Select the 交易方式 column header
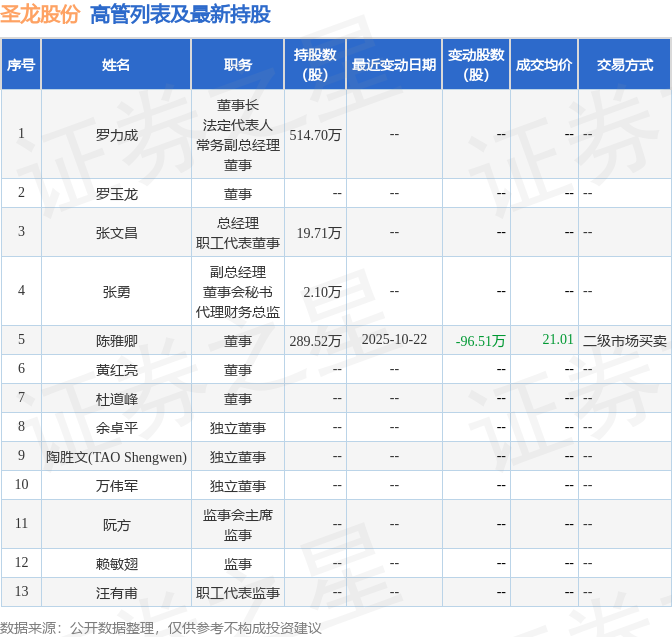The width and height of the screenshot is (672, 637). click(x=625, y=65)
